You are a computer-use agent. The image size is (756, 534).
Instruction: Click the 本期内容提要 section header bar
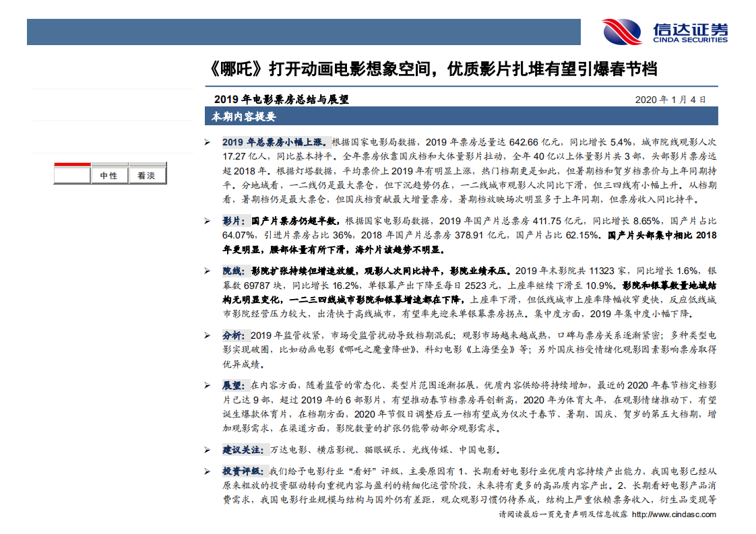coord(461,116)
